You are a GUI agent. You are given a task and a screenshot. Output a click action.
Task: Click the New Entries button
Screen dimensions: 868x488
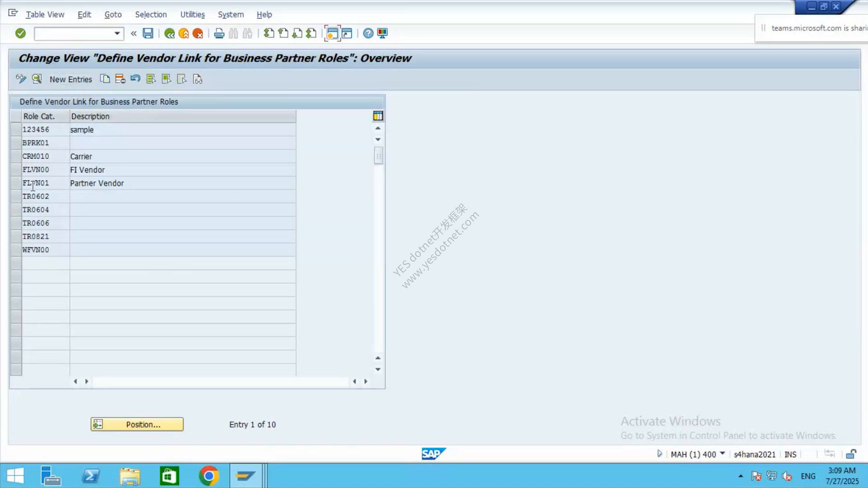(x=71, y=79)
